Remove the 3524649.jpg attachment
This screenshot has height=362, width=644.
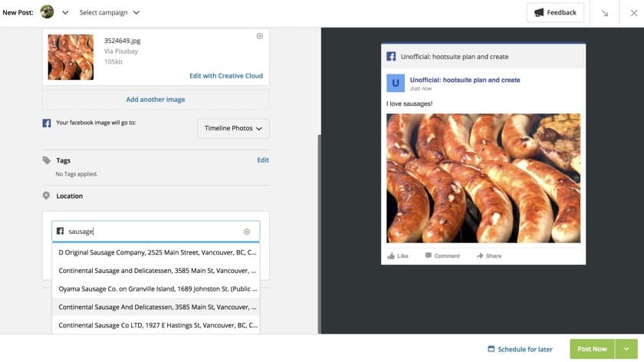(x=260, y=36)
